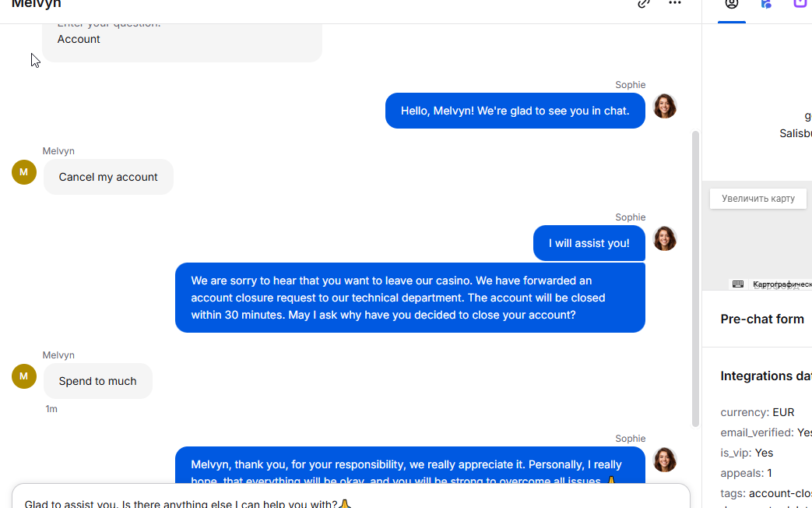Image resolution: width=812 pixels, height=508 pixels.
Task: Click Sophie's avatar beside the last message
Action: pyautogui.click(x=664, y=460)
